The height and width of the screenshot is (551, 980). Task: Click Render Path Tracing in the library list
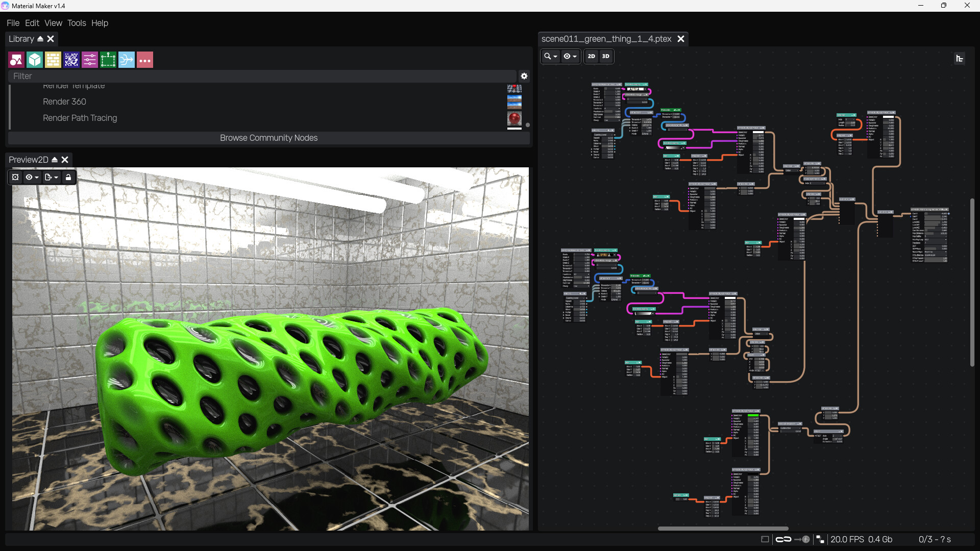pos(80,118)
